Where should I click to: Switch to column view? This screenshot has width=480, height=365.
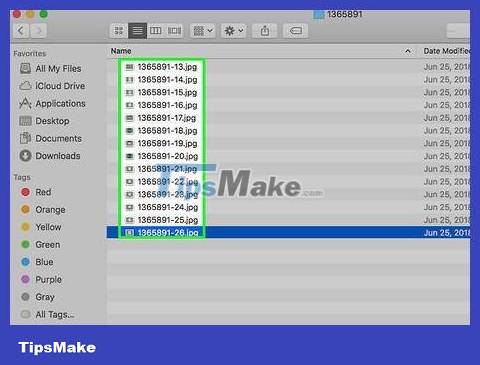[156, 31]
